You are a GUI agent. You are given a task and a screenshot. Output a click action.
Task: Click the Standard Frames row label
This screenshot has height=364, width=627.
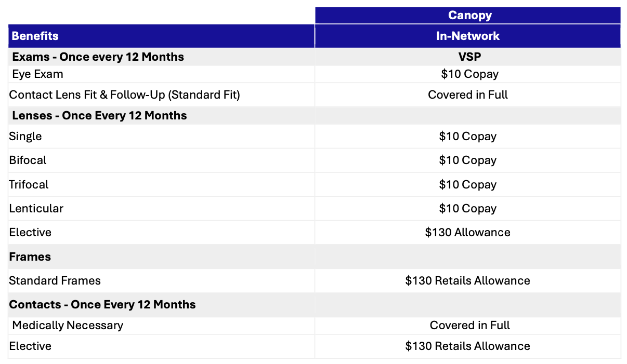pyautogui.click(x=55, y=281)
